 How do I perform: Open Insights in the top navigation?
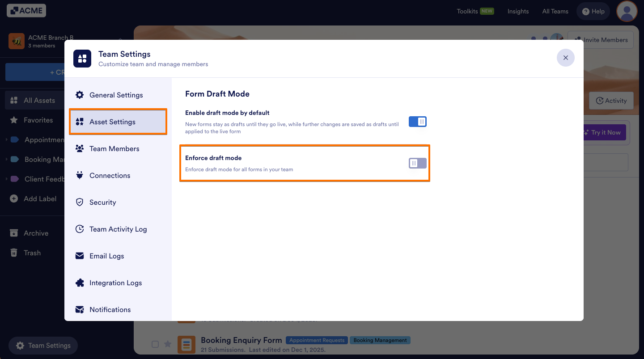(518, 11)
